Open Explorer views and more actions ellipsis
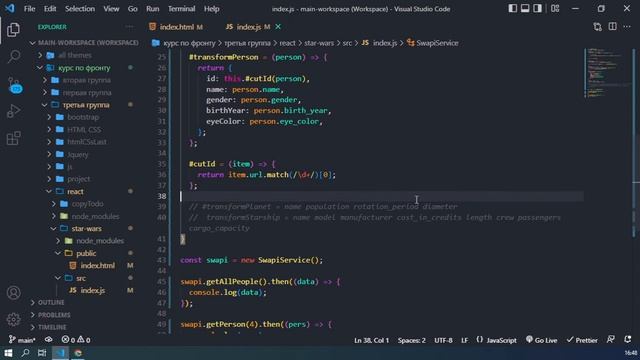This screenshot has width=640, height=360. click(x=129, y=27)
